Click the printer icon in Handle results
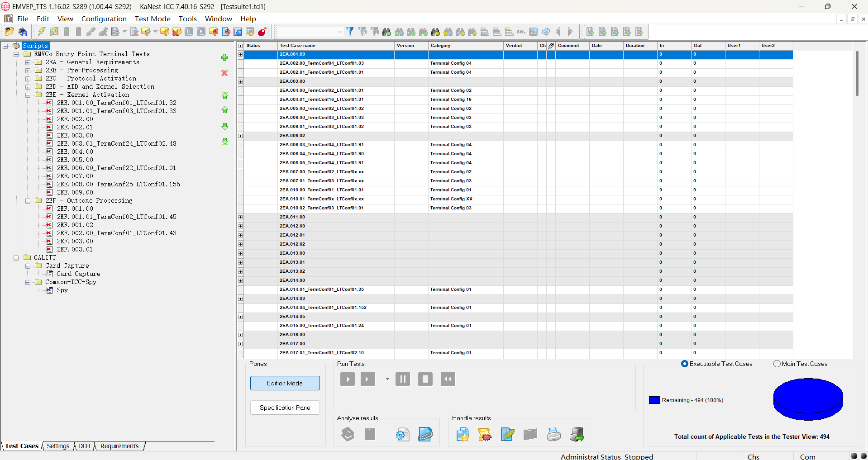The width and height of the screenshot is (868, 460). (554, 435)
